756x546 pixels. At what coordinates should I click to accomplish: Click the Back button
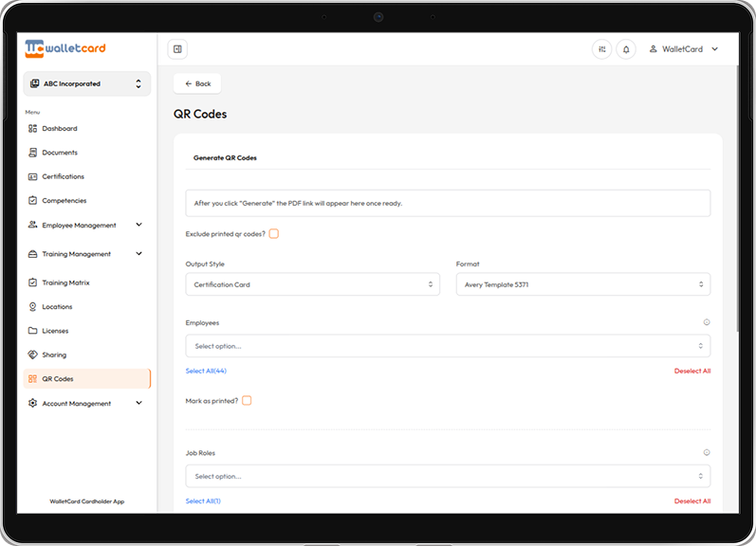[197, 83]
